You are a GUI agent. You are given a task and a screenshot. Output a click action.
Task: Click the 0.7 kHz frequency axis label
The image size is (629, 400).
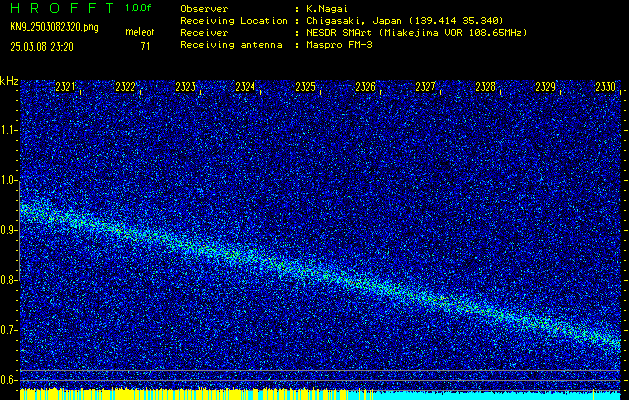coord(8,330)
